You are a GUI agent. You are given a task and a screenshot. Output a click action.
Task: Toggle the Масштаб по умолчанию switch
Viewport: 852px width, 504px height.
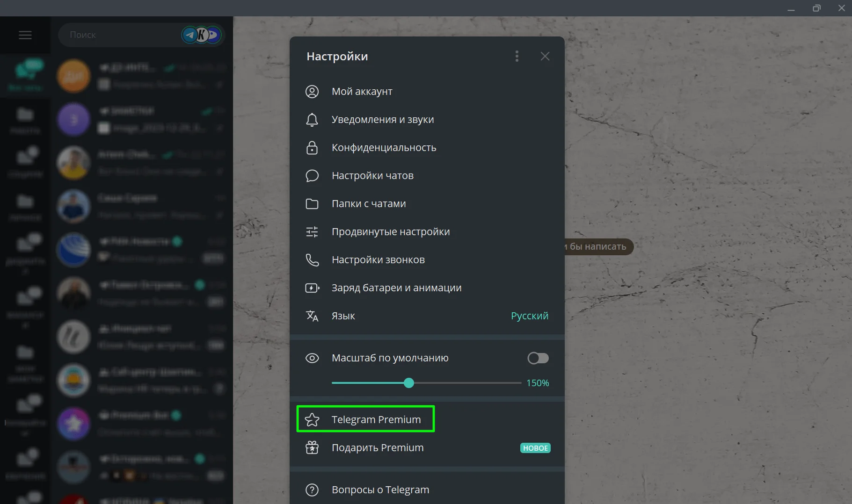(x=538, y=358)
